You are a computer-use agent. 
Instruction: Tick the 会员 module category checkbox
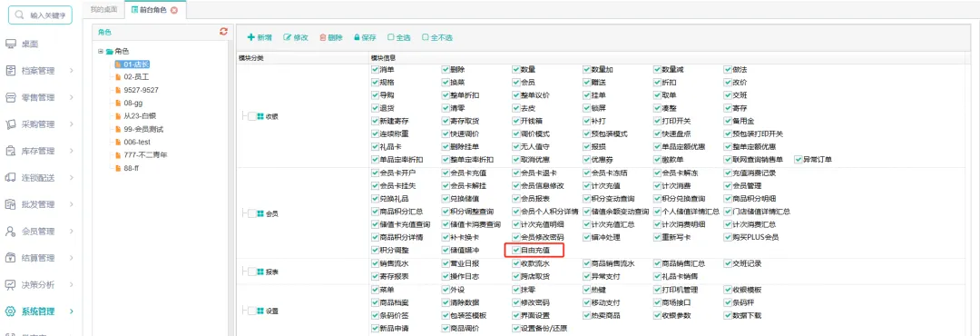pos(251,214)
